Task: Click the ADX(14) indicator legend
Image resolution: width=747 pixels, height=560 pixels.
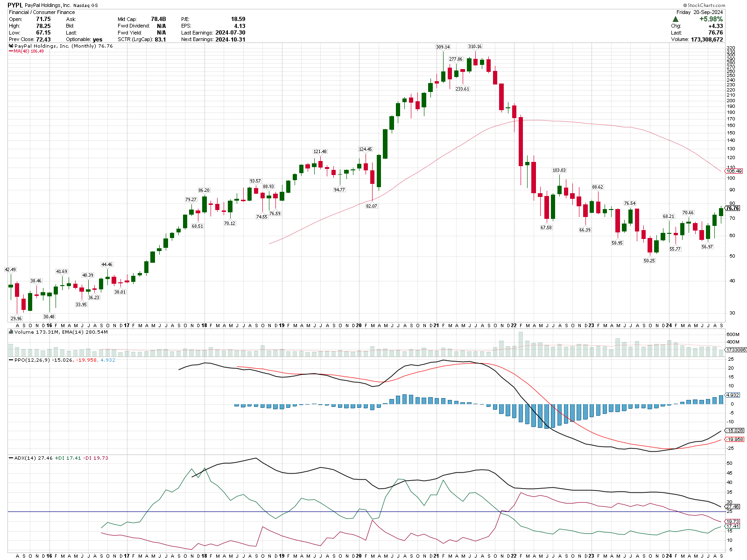Action: (x=58, y=458)
